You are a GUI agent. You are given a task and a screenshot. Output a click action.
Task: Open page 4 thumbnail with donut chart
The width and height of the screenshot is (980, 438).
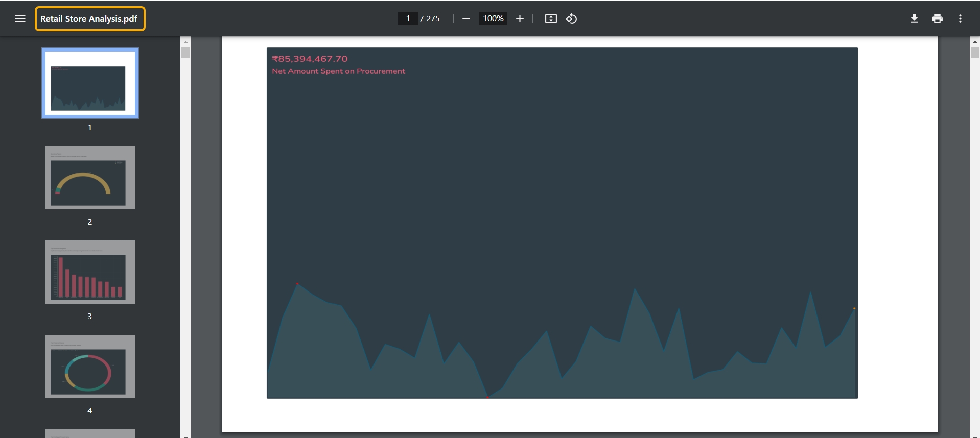[x=90, y=367]
